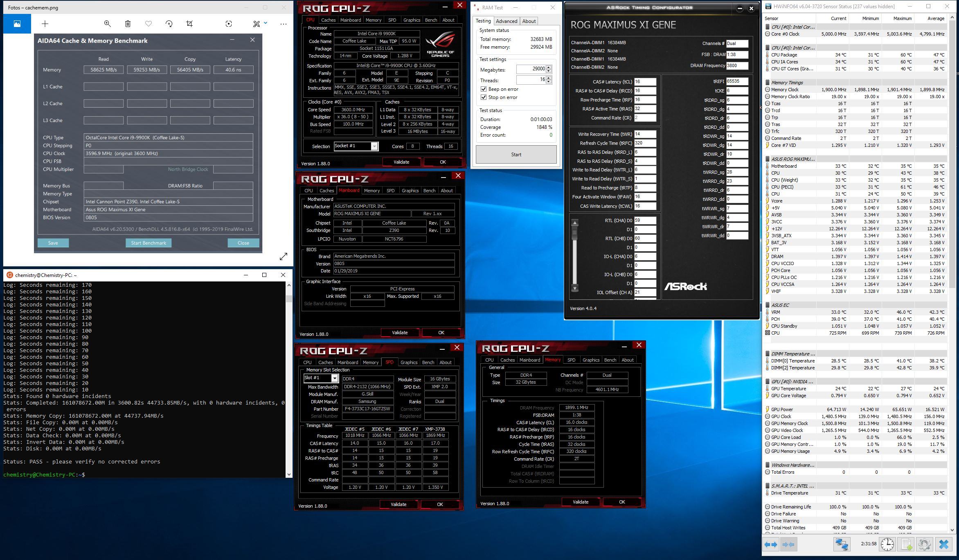Click HWiNFO scrollbar bottom arrow
The height and width of the screenshot is (560, 959).
tap(952, 530)
